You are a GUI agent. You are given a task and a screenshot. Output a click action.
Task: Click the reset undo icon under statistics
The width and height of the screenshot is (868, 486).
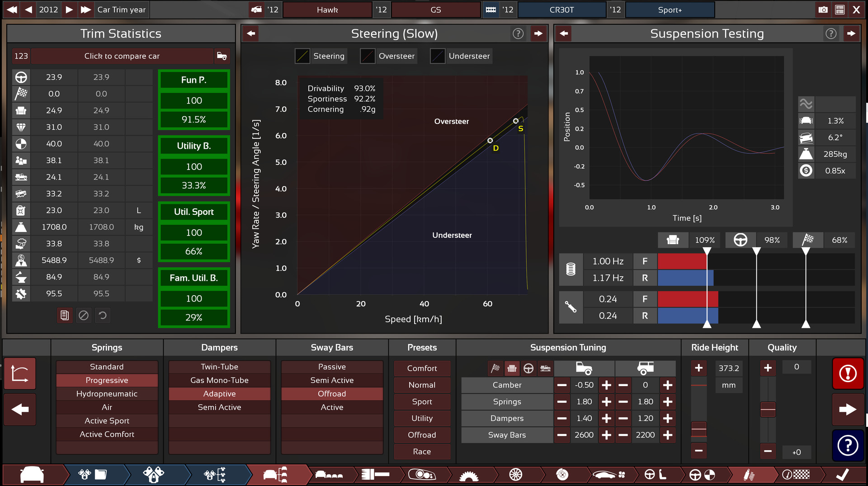point(103,315)
